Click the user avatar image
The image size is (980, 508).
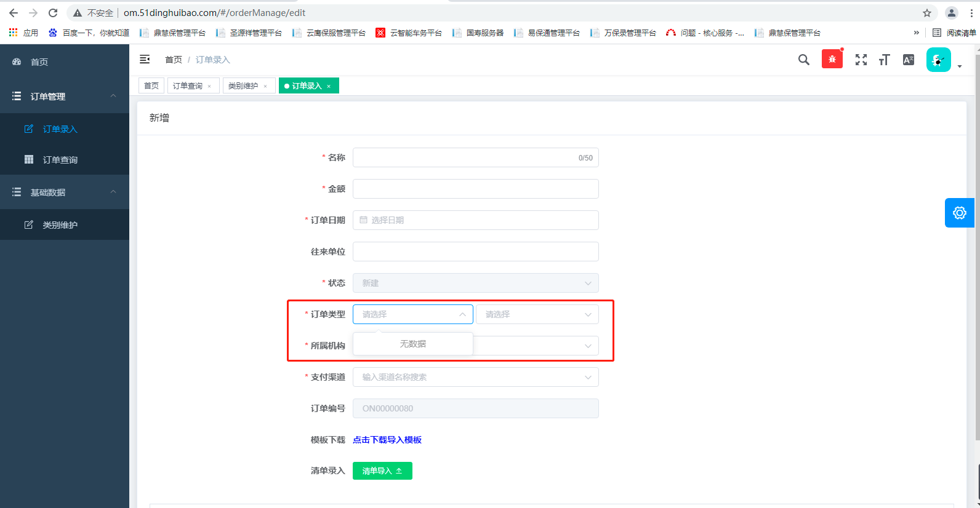coord(939,60)
